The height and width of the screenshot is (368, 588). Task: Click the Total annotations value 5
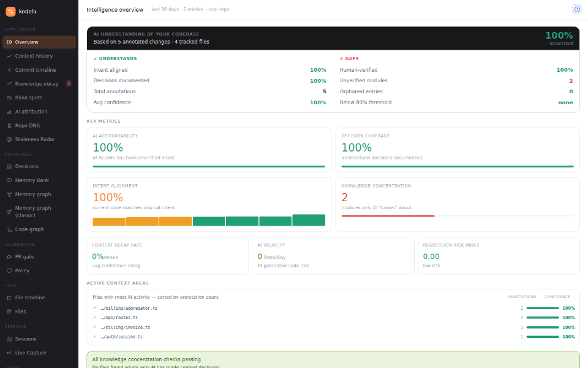click(x=325, y=91)
